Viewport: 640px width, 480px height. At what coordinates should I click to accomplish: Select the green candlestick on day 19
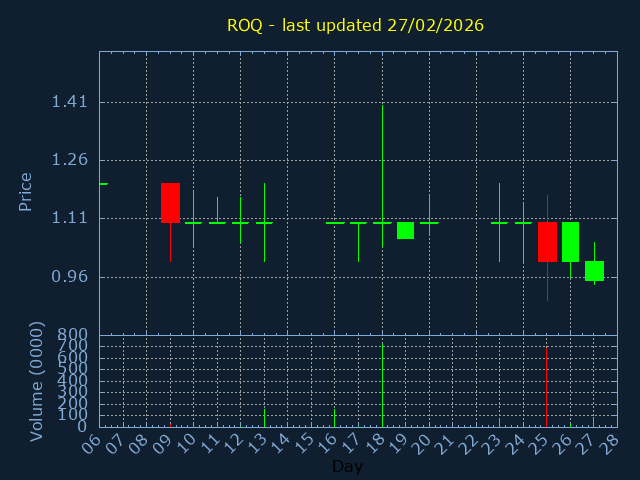[405, 230]
